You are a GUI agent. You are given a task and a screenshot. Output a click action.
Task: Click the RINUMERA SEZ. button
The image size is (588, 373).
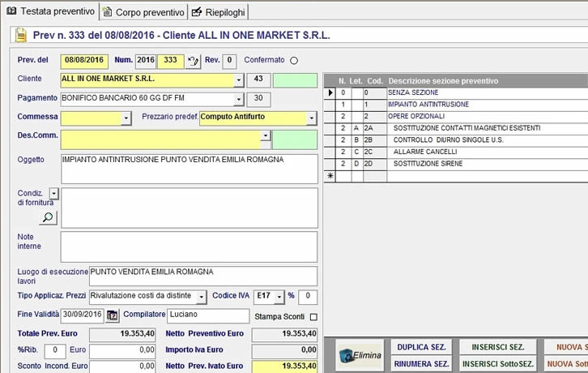[421, 363]
